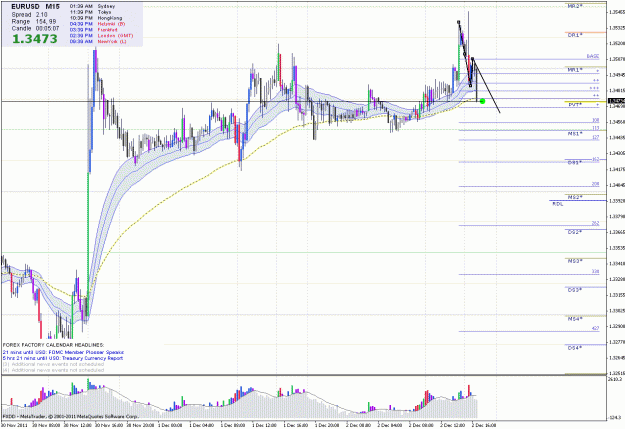Click the DR1 pivot level label
The height and width of the screenshot is (429, 625).
coord(575,35)
